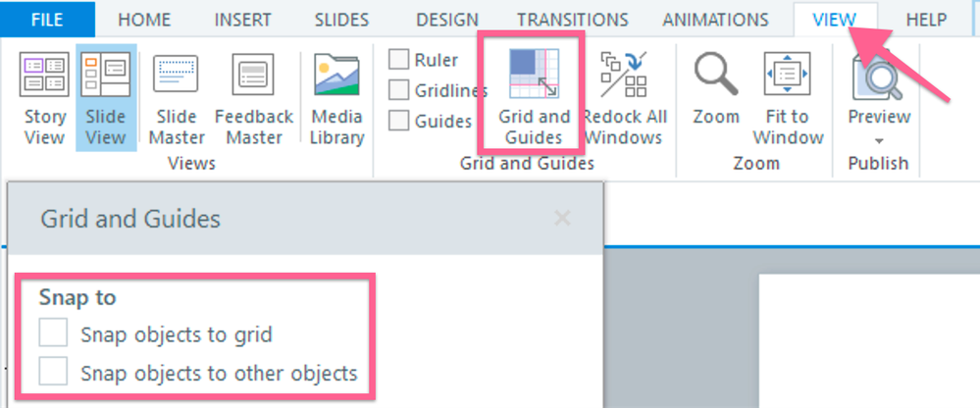Screen dimensions: 980x409
Task: Open Story View
Action: tap(44, 98)
